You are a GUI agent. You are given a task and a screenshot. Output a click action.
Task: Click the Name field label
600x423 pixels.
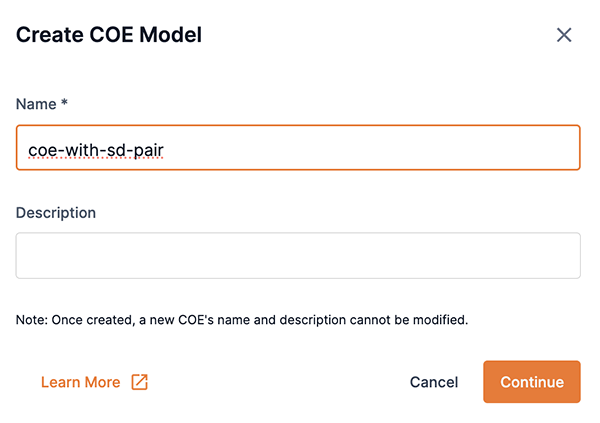pos(35,103)
